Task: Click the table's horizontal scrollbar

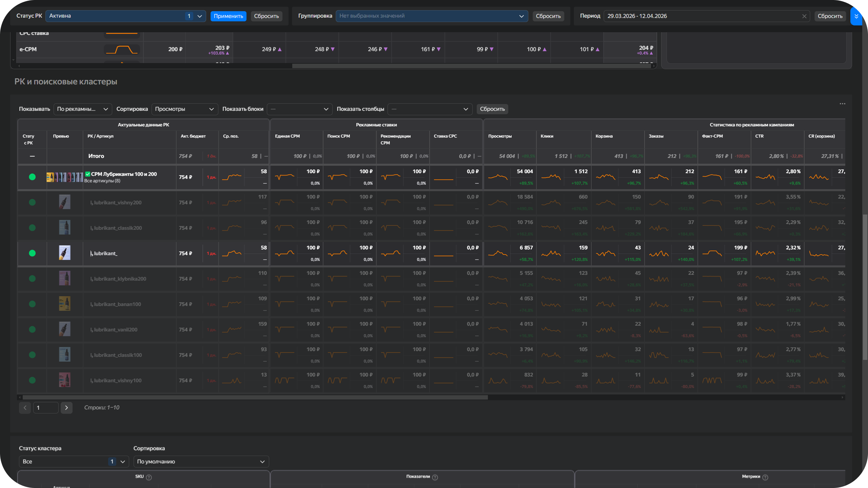Action: (255, 397)
